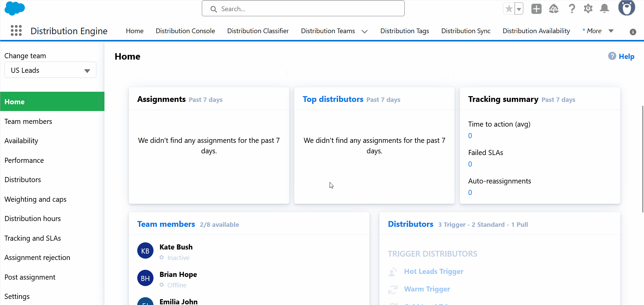Open the Distribution Console tab
Viewport: 644px width, 305px height.
[185, 31]
